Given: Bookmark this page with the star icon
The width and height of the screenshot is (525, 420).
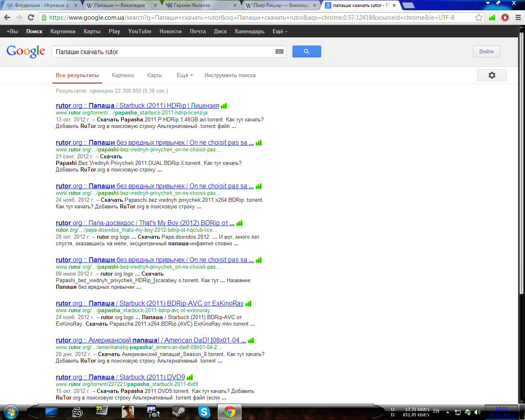Looking at the screenshot, I should pos(479,18).
